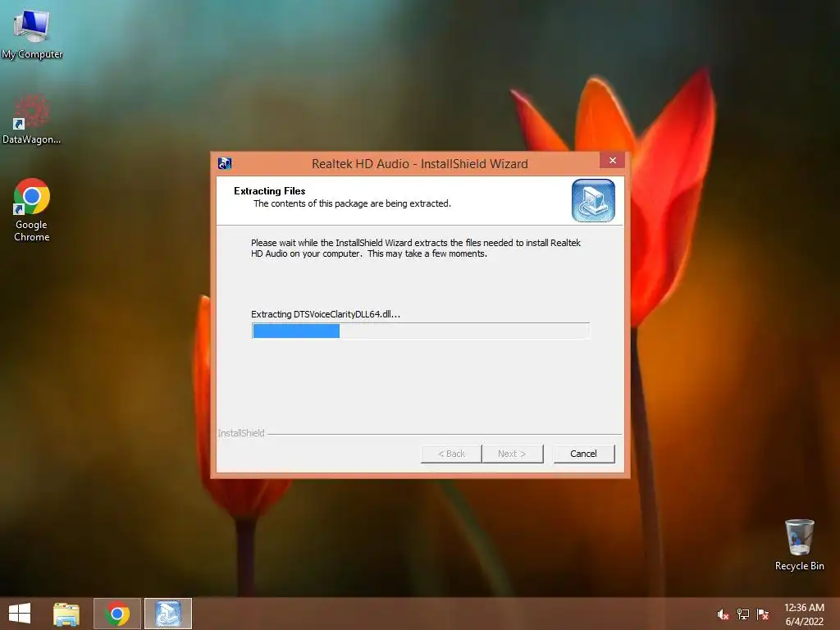
Task: Click the 'Please wait while' instruction paragraph
Action: coord(416,248)
